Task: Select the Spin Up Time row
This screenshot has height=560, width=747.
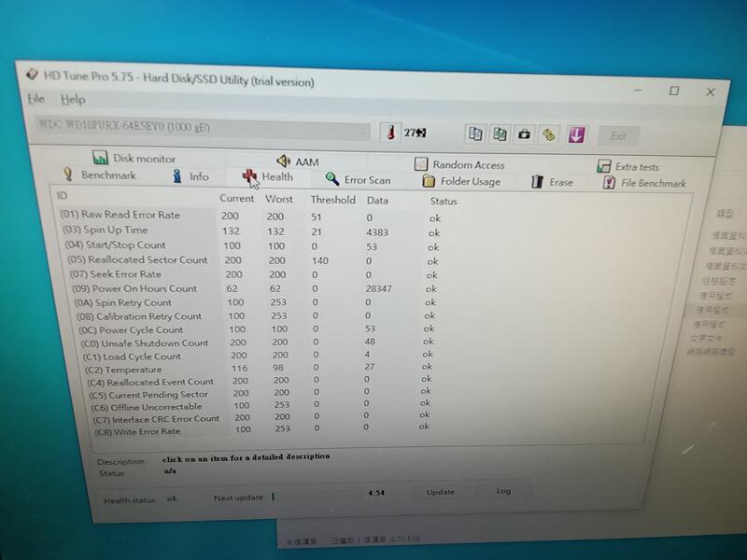Action: (x=251, y=231)
